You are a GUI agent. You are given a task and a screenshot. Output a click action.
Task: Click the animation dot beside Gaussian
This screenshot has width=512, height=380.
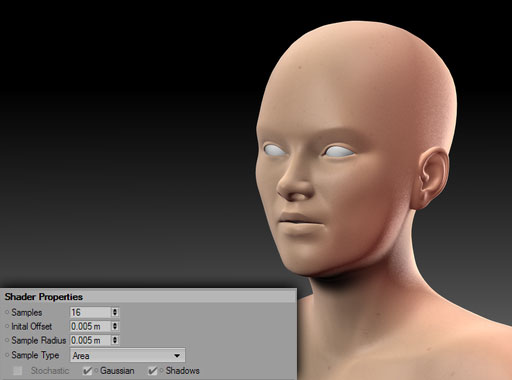pyautogui.click(x=96, y=370)
